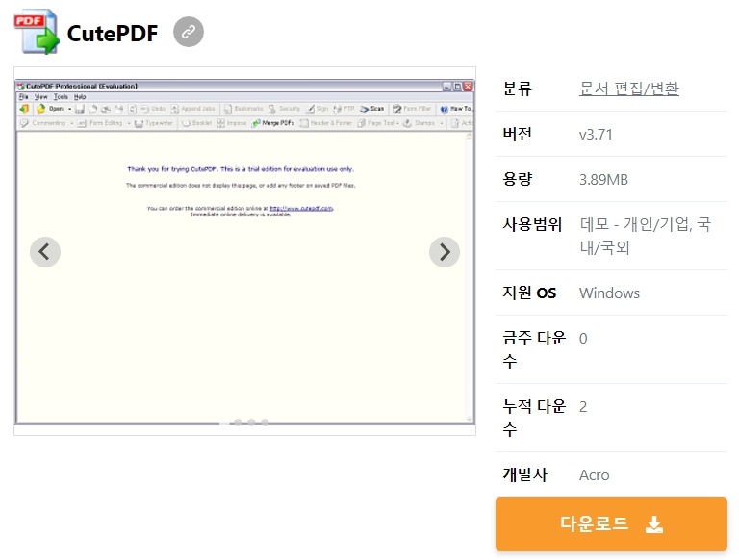Copy link using the chain icon button
739x560 pixels.
tap(189, 32)
